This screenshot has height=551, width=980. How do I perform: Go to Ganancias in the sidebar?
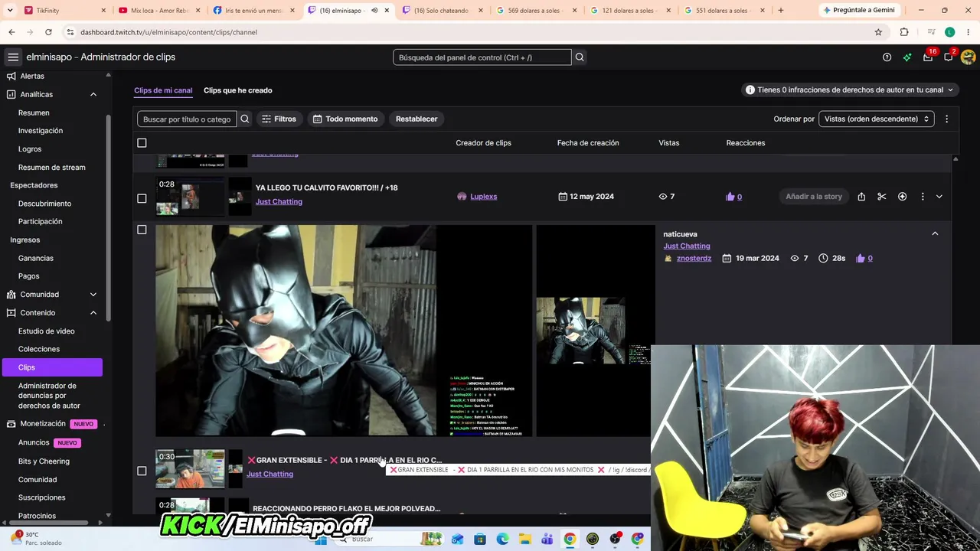click(x=36, y=258)
